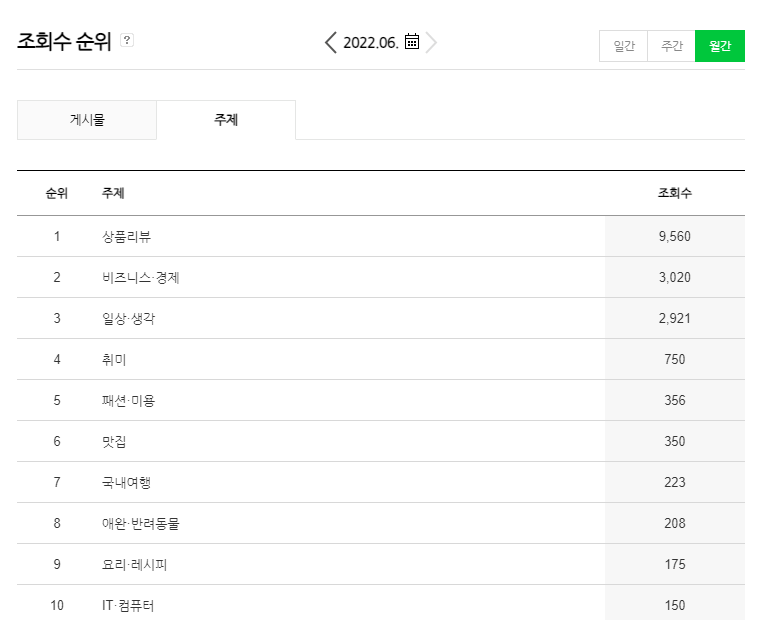The height and width of the screenshot is (620, 784).
Task: Select the 일상·생각 topic
Action: (128, 318)
